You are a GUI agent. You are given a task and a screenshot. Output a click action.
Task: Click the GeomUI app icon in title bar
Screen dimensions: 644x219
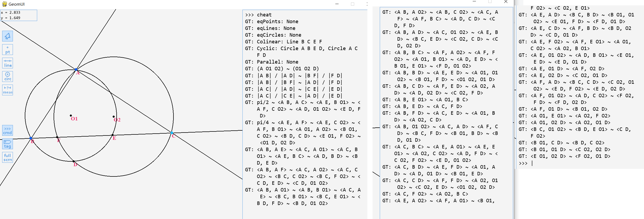pyautogui.click(x=4, y=4)
